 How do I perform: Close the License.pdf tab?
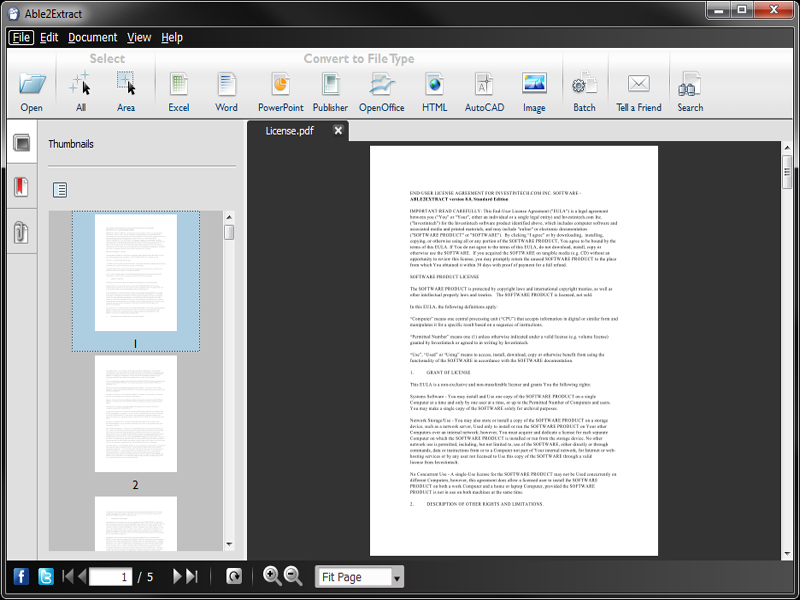coord(338,131)
